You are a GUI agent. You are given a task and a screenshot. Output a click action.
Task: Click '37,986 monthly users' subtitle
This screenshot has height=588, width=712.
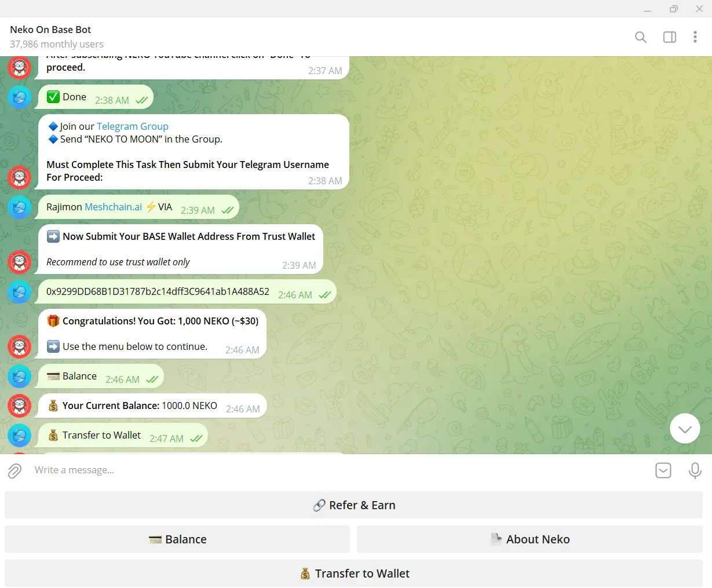click(x=57, y=44)
